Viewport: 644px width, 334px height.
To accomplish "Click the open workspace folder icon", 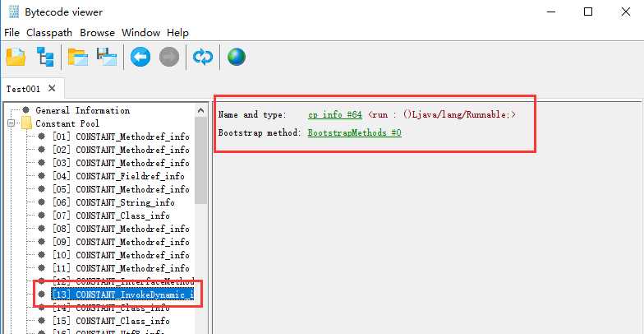I will (x=78, y=57).
